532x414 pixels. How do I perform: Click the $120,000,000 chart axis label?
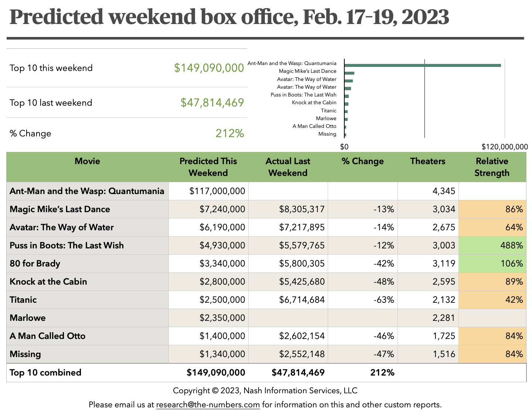click(x=504, y=147)
